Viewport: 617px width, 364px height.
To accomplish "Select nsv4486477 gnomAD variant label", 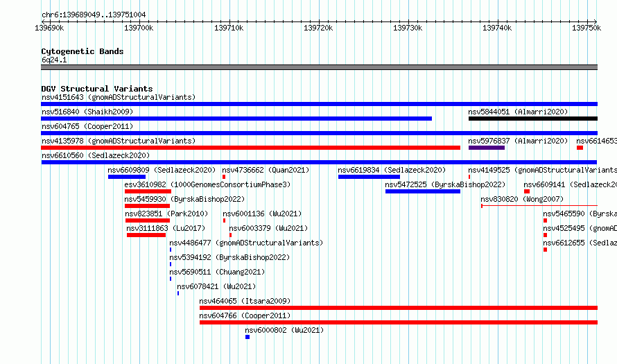I will pos(246,243).
